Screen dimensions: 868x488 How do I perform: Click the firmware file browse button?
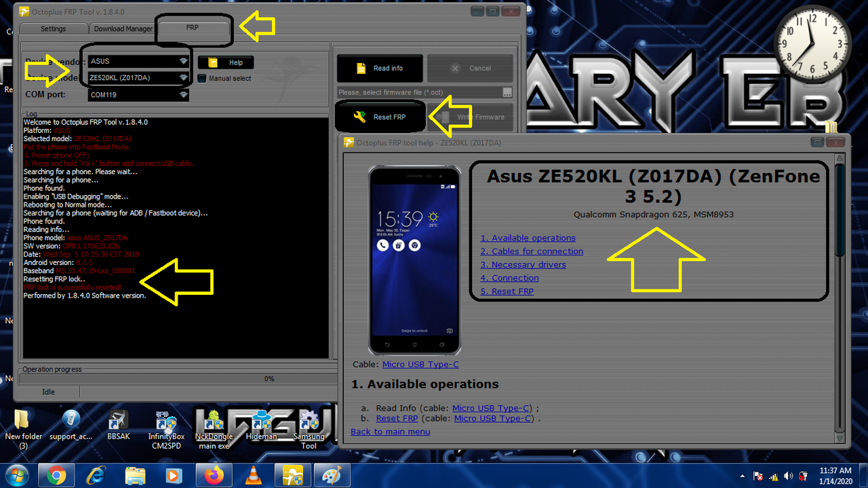click(507, 92)
